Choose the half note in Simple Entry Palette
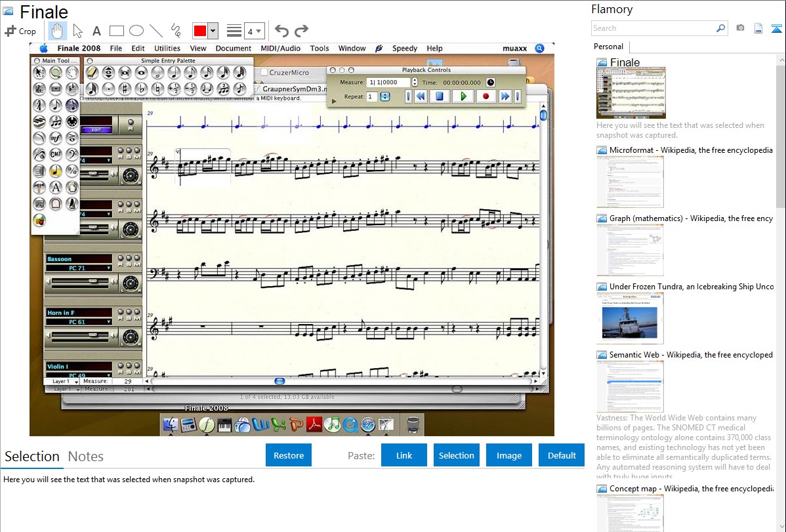The height and width of the screenshot is (532, 786). (x=157, y=73)
